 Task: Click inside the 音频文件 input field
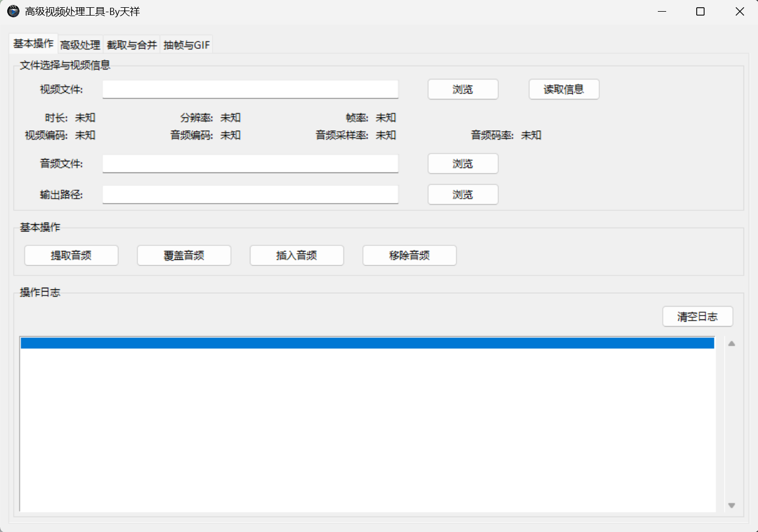(x=250, y=163)
